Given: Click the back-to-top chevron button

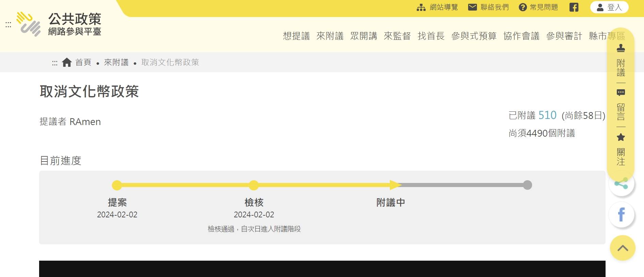Looking at the screenshot, I should point(623,248).
